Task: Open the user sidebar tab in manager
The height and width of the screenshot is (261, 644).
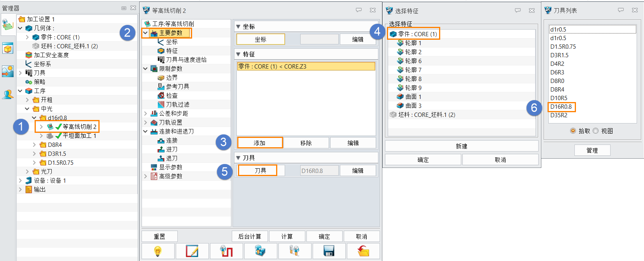Action: 8,95
